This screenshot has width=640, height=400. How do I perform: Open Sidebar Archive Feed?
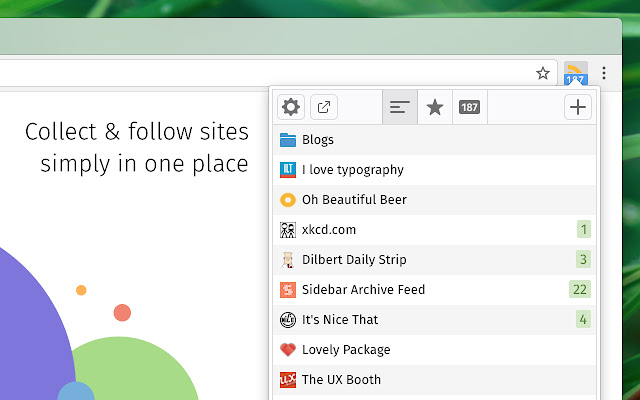click(x=363, y=290)
